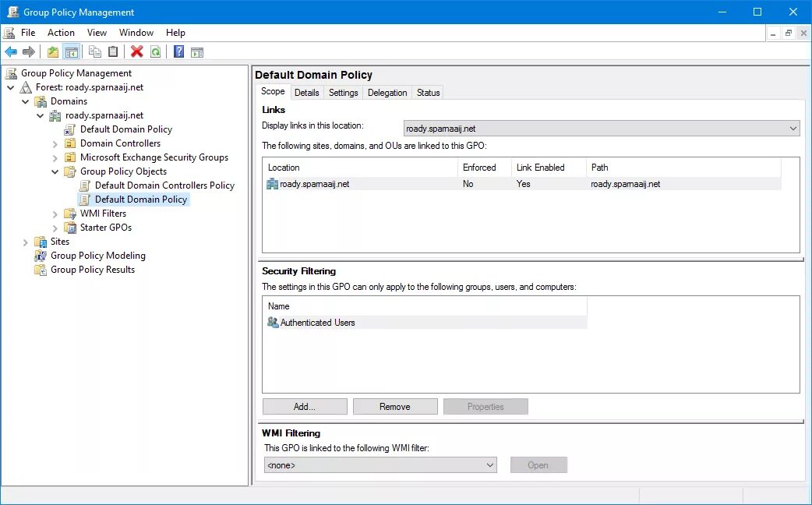Click the Group Policy Objects folder icon
Viewport: 812px width, 505px height.
pyautogui.click(x=70, y=171)
